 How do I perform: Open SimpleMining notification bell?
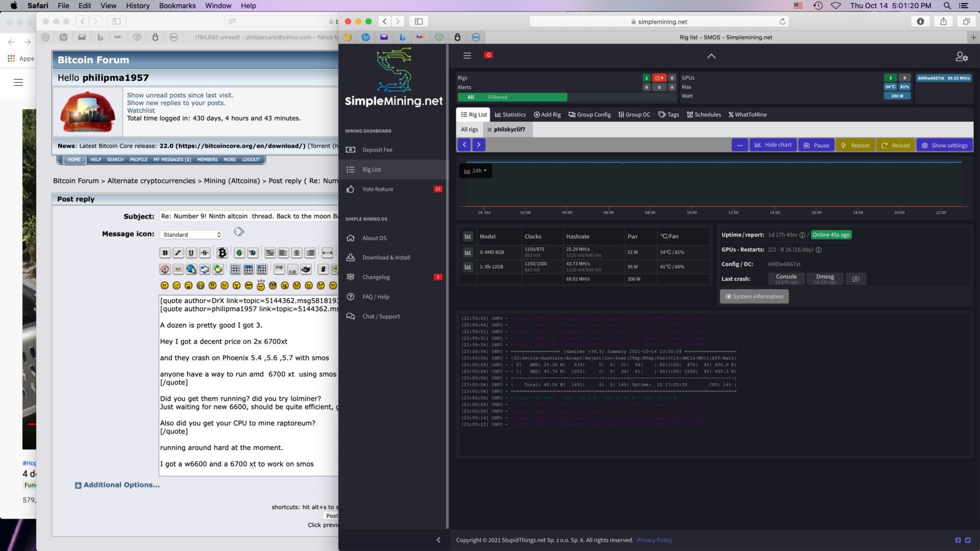pos(488,55)
